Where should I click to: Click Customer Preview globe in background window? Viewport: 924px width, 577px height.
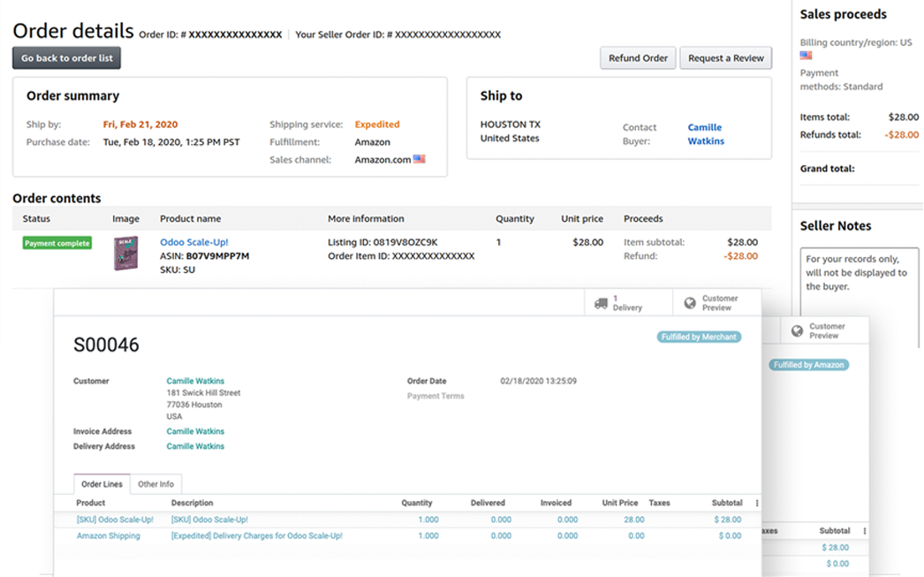pos(797,330)
